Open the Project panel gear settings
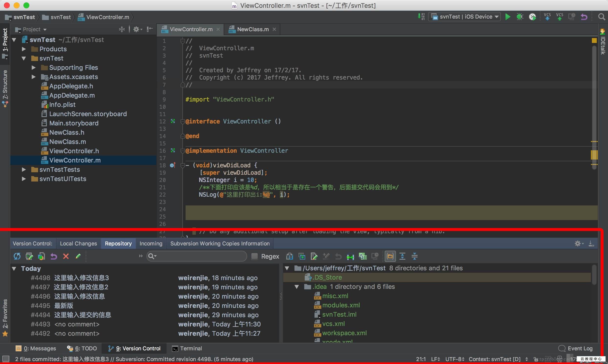The width and height of the screenshot is (608, 364). click(x=137, y=30)
